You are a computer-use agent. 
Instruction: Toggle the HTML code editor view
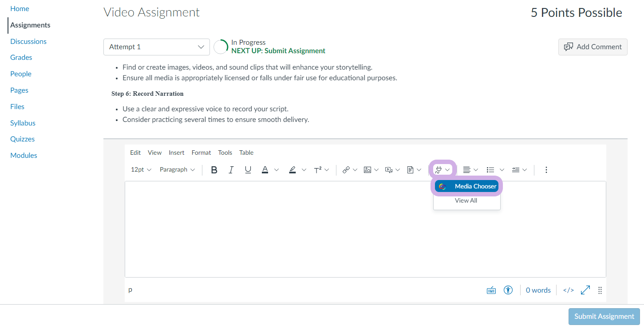click(x=568, y=290)
